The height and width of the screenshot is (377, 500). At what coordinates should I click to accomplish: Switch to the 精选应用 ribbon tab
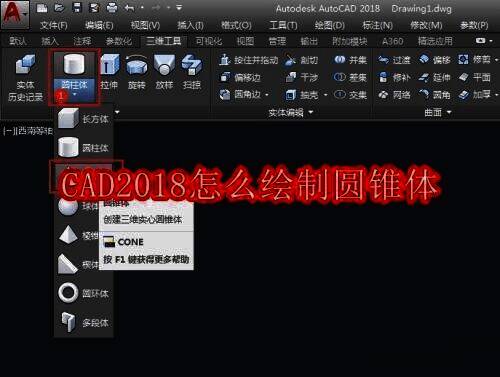435,41
